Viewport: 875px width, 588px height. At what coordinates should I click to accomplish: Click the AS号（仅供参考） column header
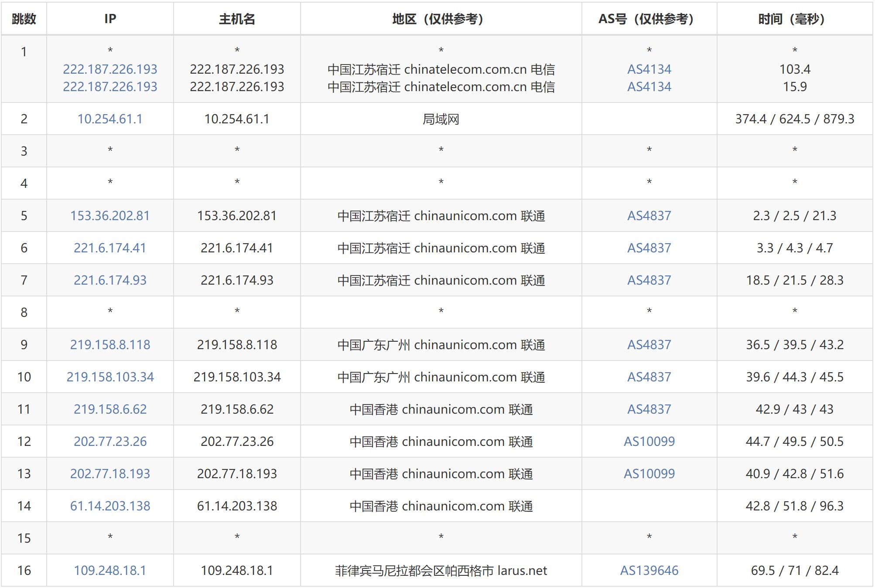pyautogui.click(x=649, y=19)
